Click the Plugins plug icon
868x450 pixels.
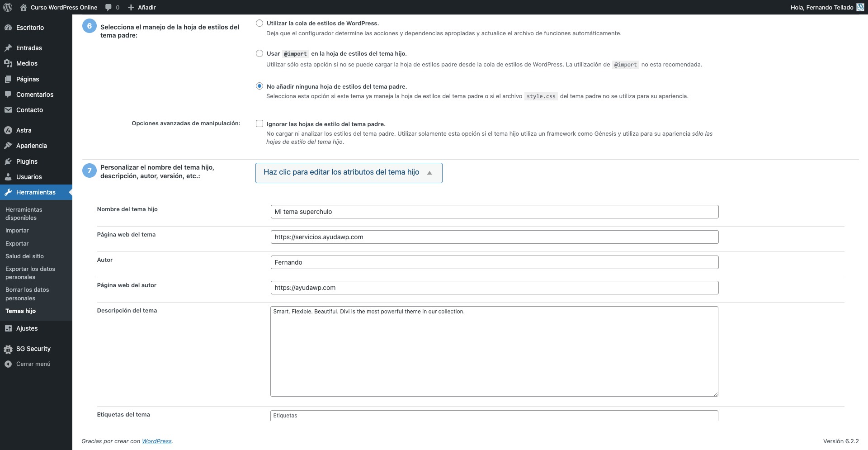(x=8, y=161)
